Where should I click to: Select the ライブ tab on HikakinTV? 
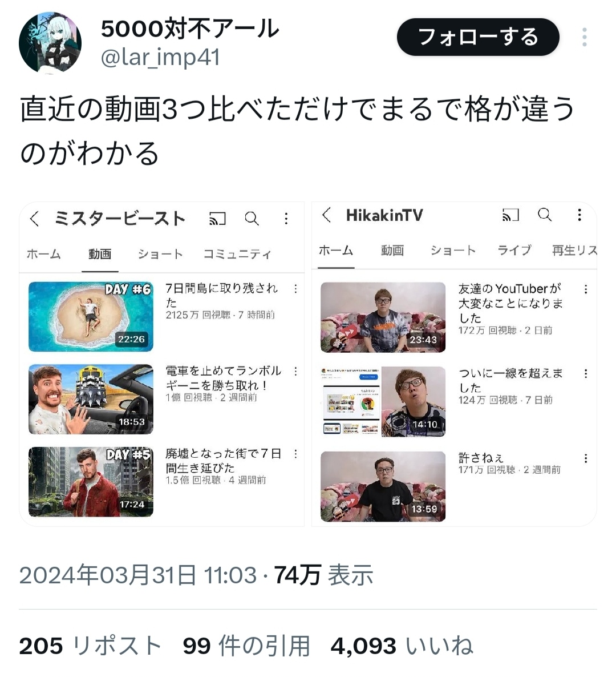point(514,251)
